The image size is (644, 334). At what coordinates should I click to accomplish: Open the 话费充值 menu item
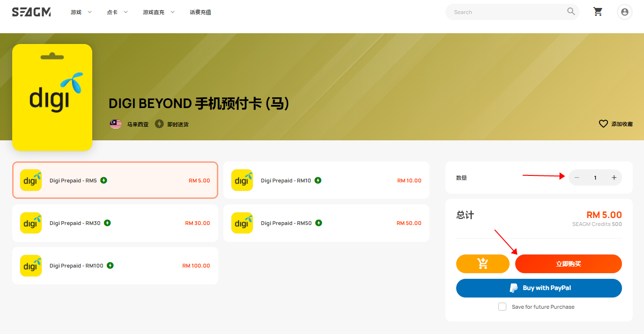click(x=200, y=12)
